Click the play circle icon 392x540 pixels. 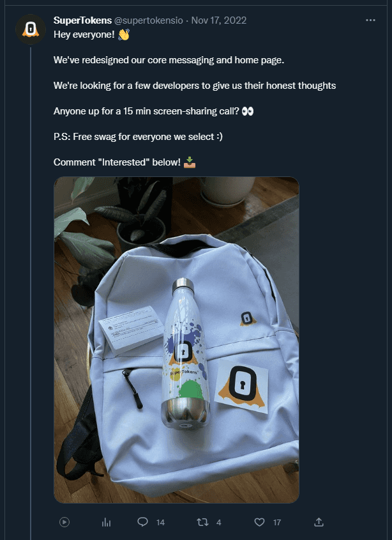[x=64, y=523]
